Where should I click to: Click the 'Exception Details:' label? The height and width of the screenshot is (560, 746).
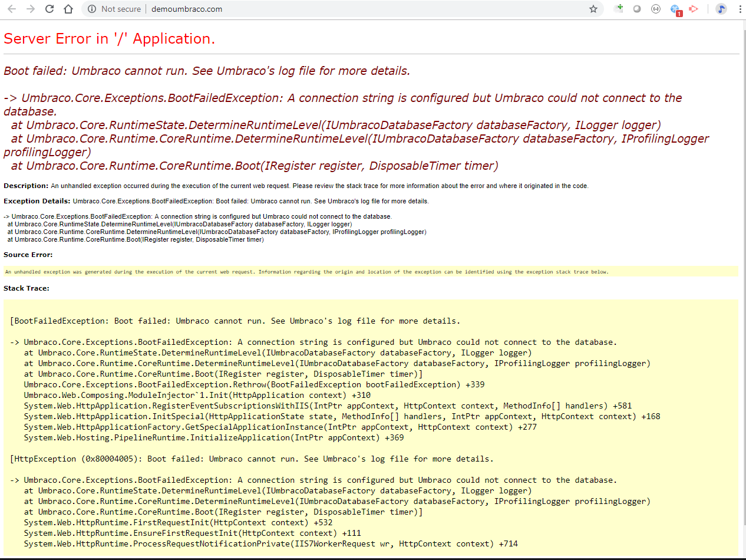[x=37, y=201]
